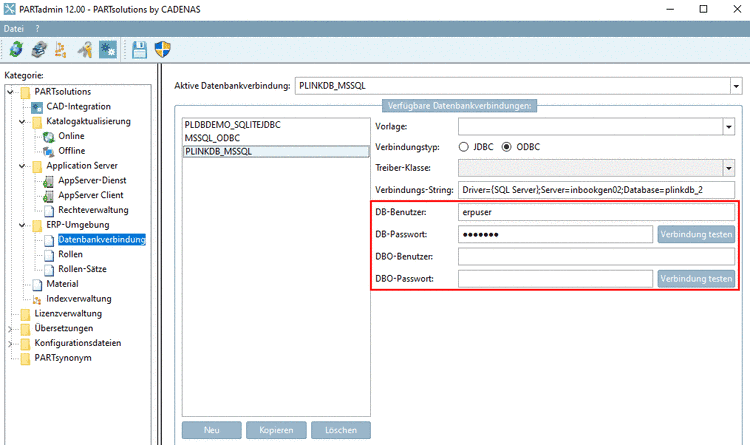Maximize the PARTadmin window

click(703, 9)
